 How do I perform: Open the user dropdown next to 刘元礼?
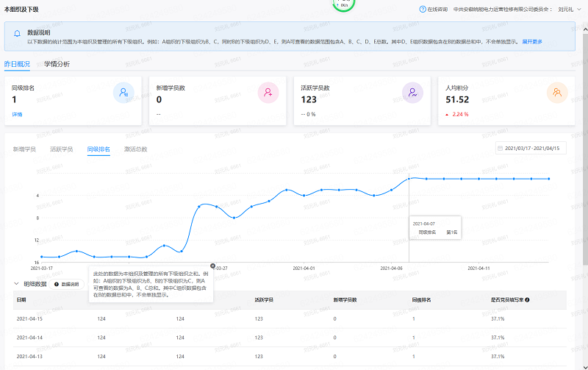[579, 10]
